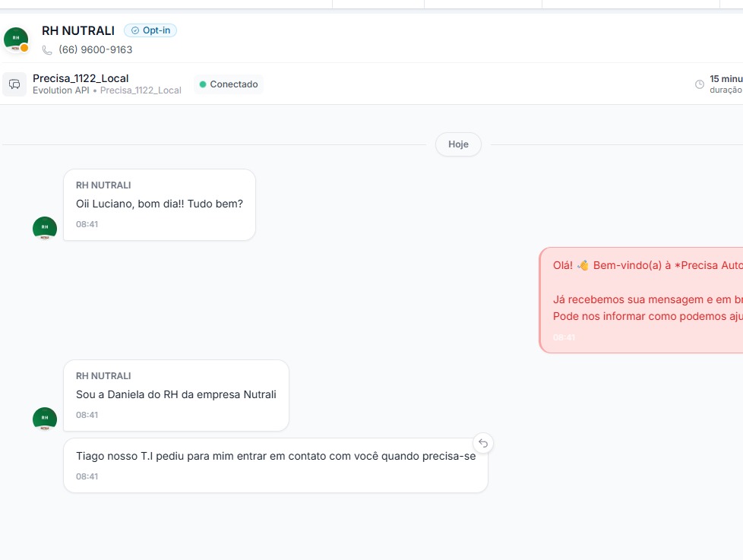
Task: Click the clock icon next to duration
Action: [x=700, y=84]
